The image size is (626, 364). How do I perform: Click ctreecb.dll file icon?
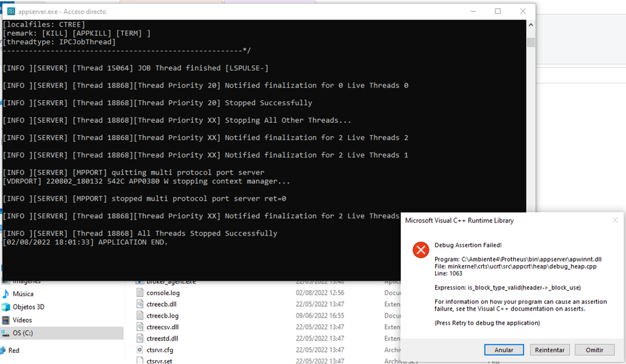140,304
